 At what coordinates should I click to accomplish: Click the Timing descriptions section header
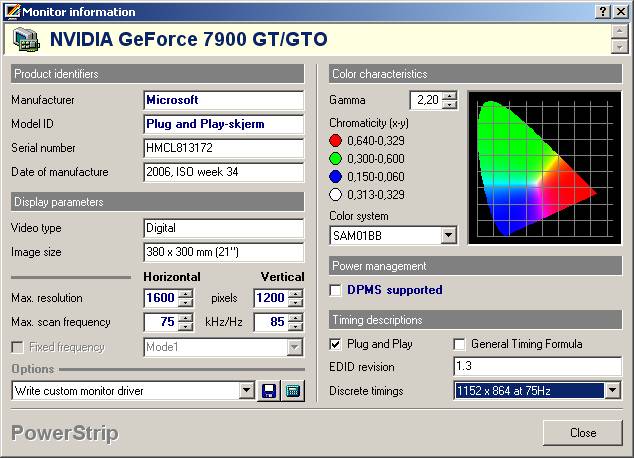(475, 320)
